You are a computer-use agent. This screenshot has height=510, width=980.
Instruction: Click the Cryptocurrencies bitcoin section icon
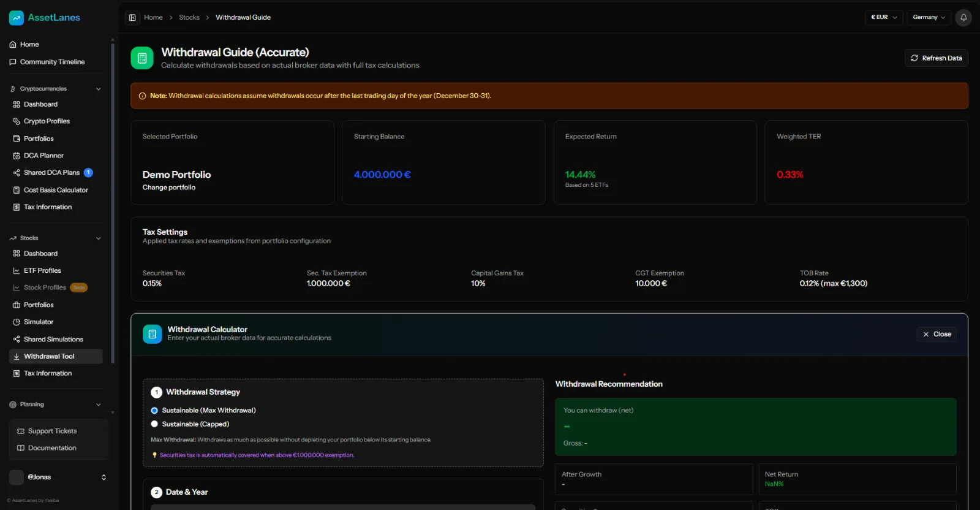[13, 89]
